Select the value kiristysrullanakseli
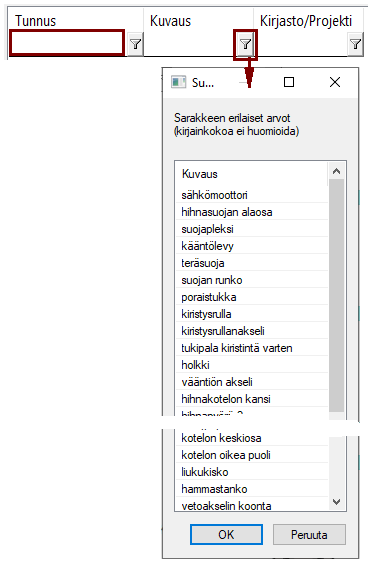The width and height of the screenshot is (368, 565). click(252, 331)
